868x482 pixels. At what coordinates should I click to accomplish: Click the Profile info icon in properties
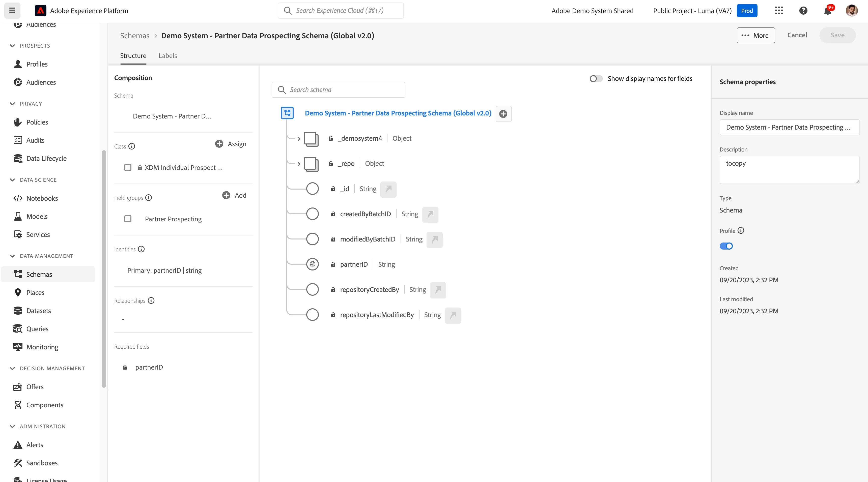pos(741,231)
